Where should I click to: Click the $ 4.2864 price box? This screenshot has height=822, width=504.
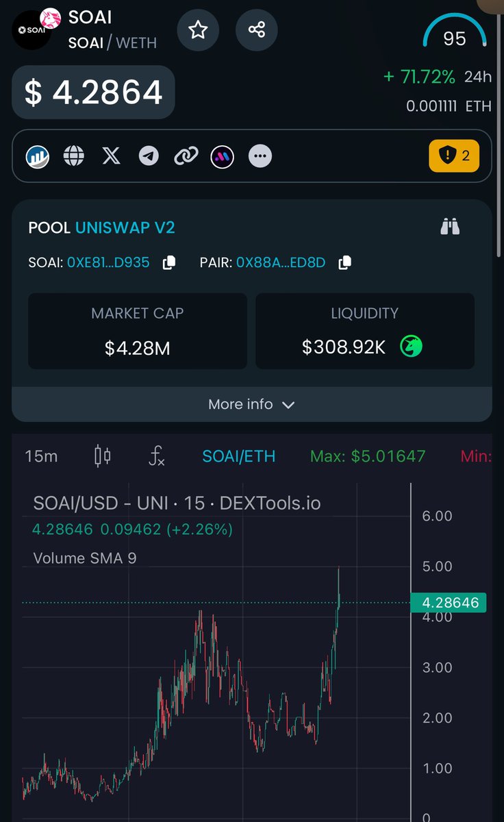(93, 92)
